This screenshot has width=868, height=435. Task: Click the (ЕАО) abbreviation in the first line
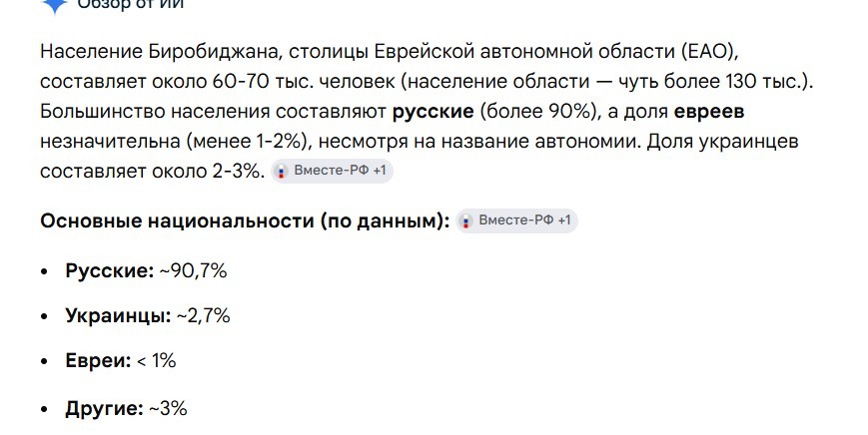coord(710,52)
